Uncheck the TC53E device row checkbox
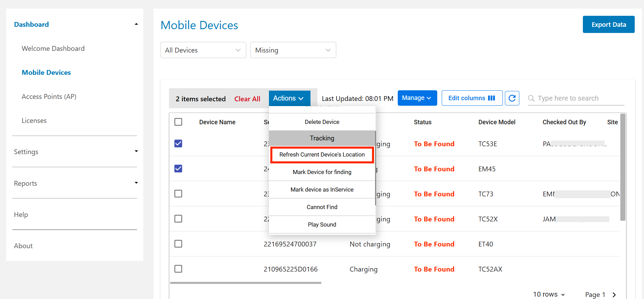This screenshot has height=299, width=644. click(178, 143)
